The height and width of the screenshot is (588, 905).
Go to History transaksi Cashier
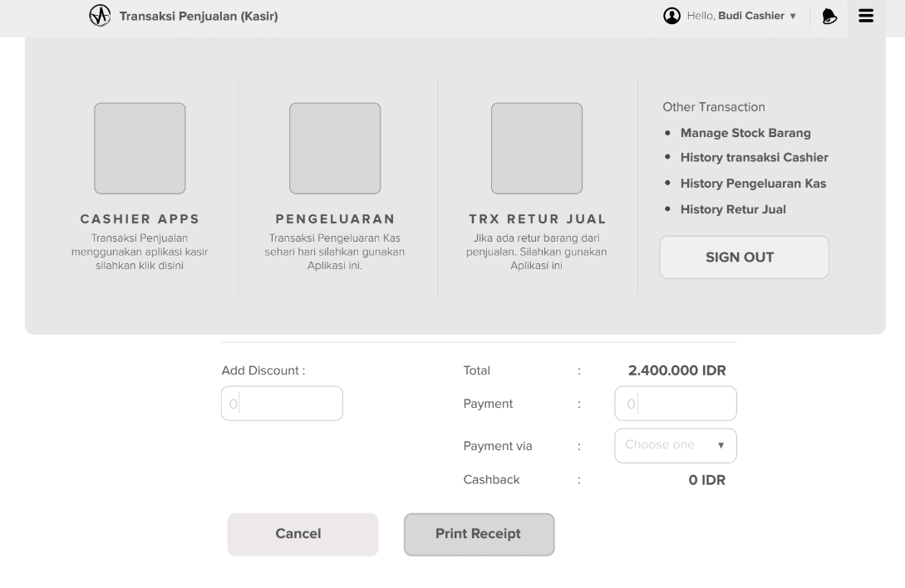click(754, 158)
